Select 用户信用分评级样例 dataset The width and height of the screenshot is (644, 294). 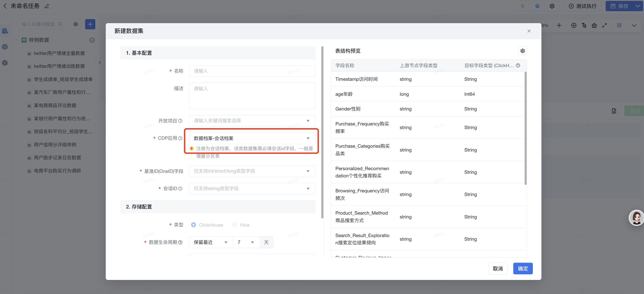tap(55, 145)
